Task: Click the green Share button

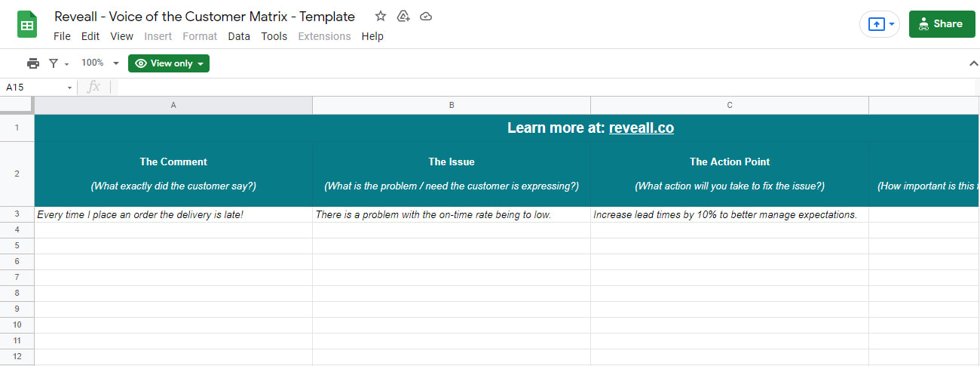Action: pyautogui.click(x=941, y=24)
